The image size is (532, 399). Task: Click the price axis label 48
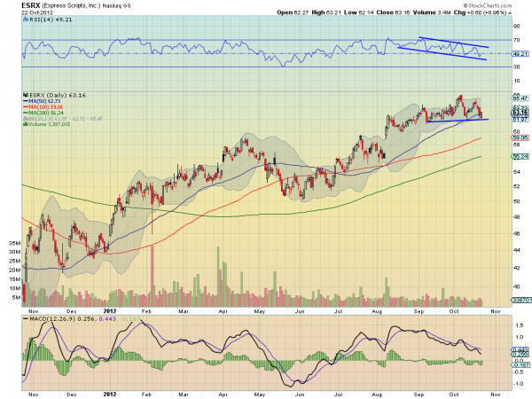[x=516, y=217]
